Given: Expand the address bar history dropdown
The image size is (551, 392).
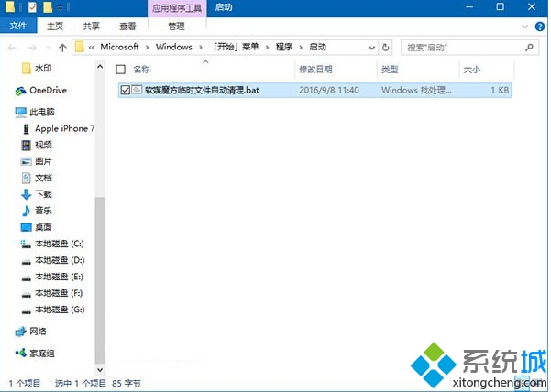Looking at the screenshot, I should point(369,47).
